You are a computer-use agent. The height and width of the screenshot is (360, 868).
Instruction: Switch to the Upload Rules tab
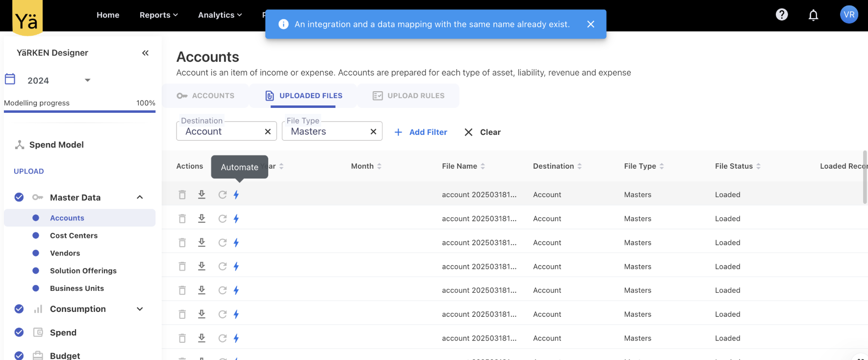[x=408, y=96]
